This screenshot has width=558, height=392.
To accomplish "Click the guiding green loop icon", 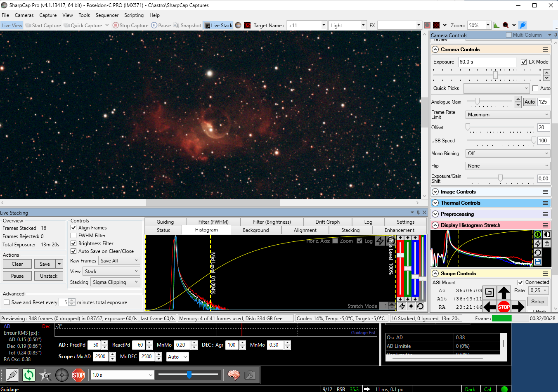I will pyautogui.click(x=29, y=375).
